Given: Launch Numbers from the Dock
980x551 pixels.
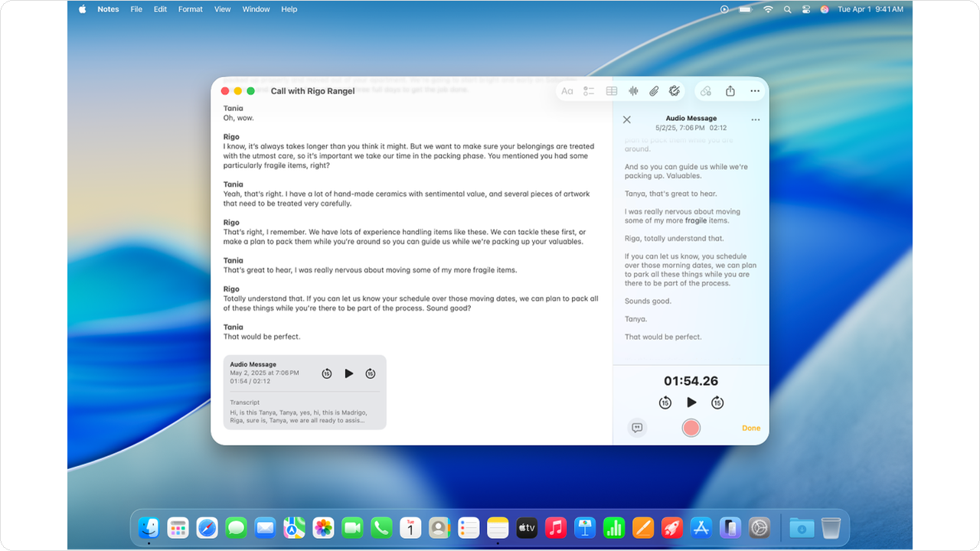Looking at the screenshot, I should tap(614, 527).
